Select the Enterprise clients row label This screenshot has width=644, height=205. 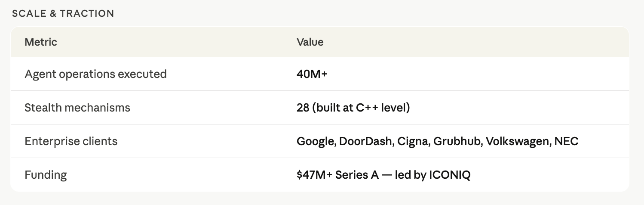click(x=71, y=141)
